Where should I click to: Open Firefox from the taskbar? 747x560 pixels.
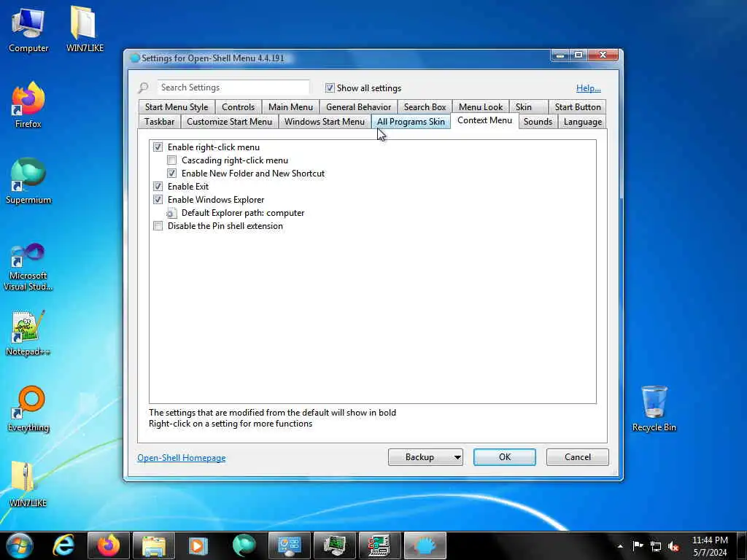[109, 545]
